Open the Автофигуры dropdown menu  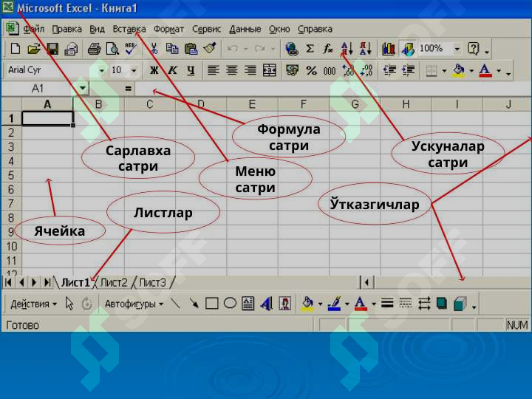[134, 304]
